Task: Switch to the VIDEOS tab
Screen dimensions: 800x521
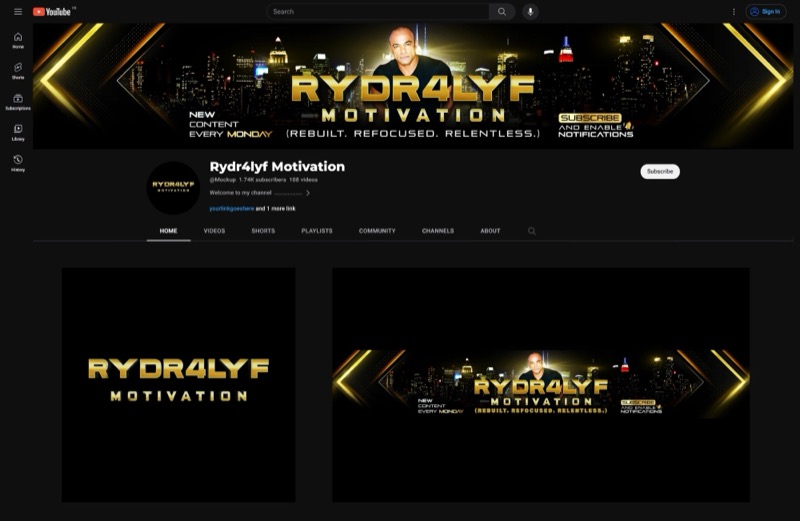Action: pyautogui.click(x=214, y=231)
